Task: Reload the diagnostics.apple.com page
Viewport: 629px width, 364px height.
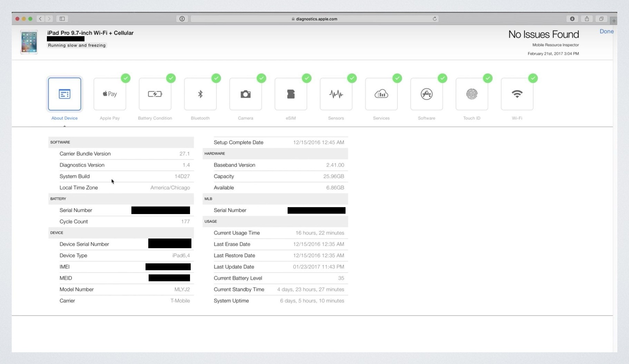Action: coord(435,19)
